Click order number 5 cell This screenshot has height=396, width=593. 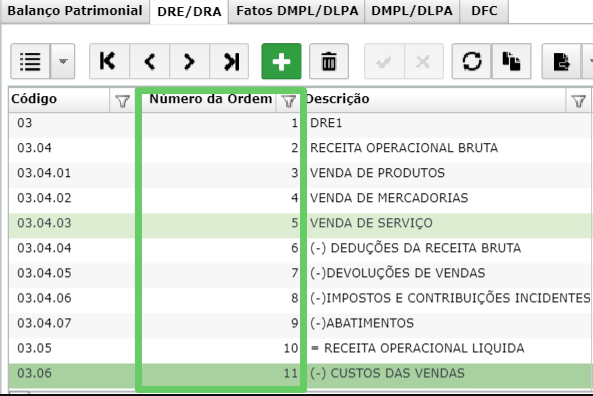pos(221,223)
